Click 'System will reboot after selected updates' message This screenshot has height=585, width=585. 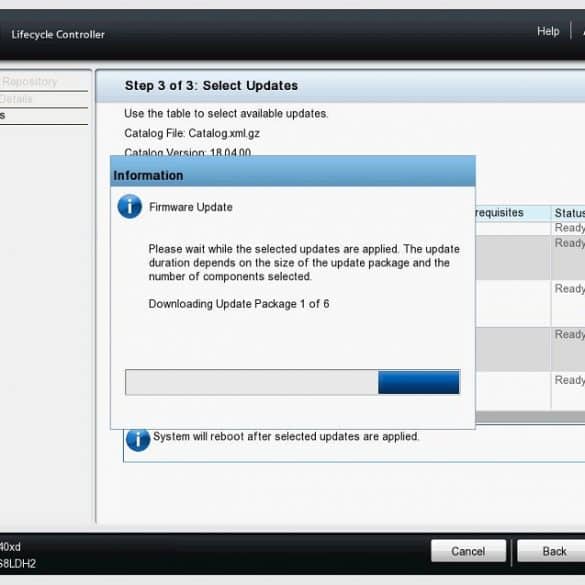[x=286, y=436]
